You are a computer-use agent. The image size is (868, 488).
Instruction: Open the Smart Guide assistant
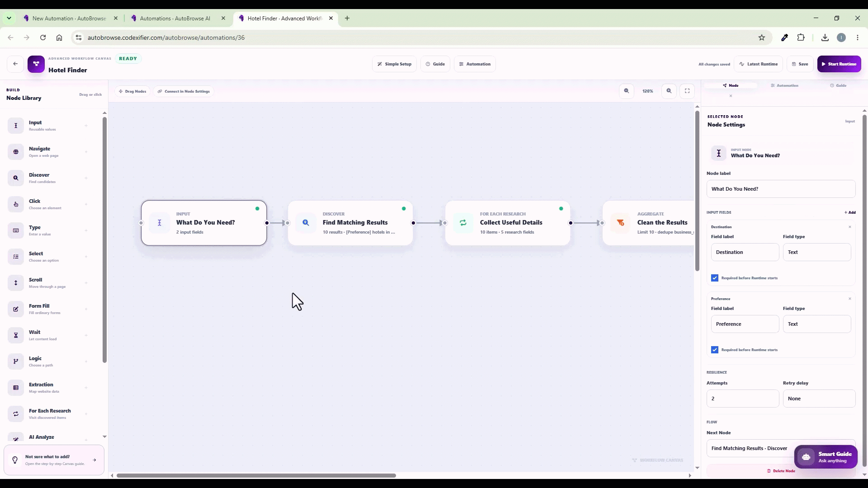tap(826, 457)
